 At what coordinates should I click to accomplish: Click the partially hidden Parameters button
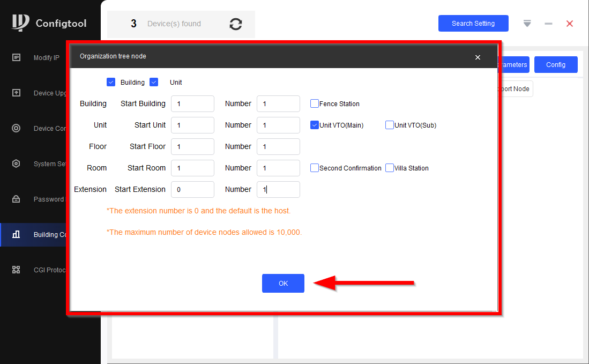pos(514,65)
